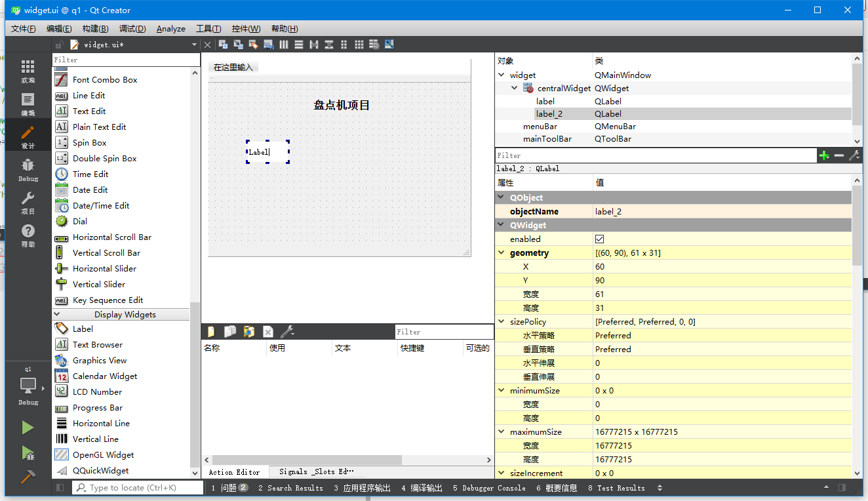This screenshot has width=868, height=501.
Task: Break the current layout
Action: click(x=374, y=44)
